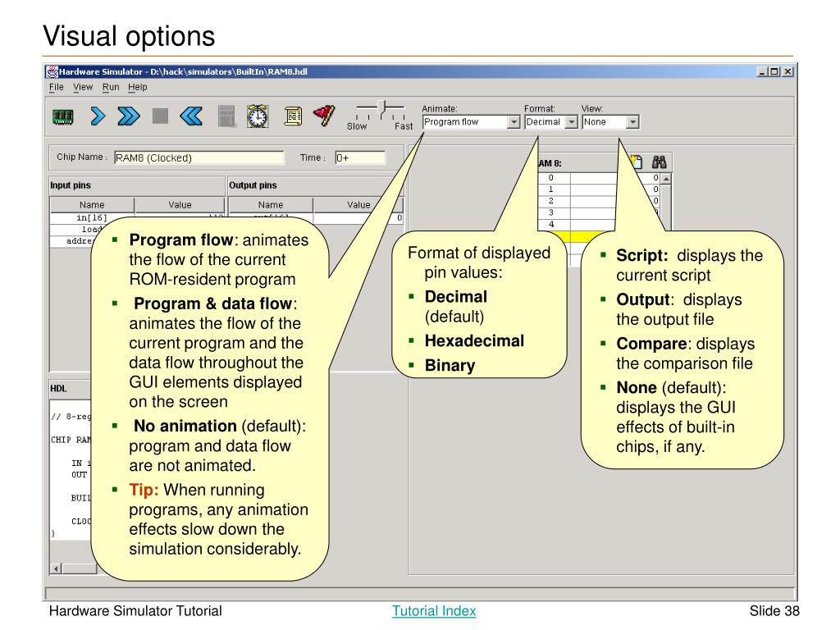Open the Run menu
Screen dimensions: 840x630
click(111, 87)
